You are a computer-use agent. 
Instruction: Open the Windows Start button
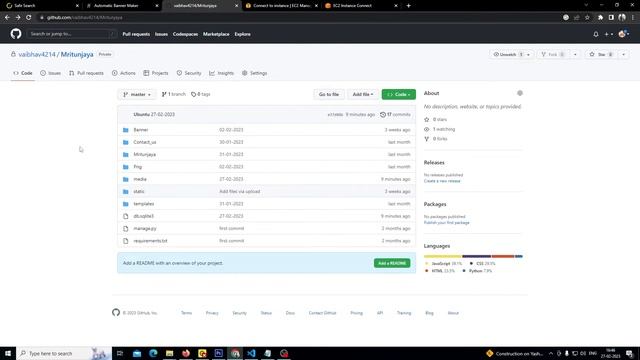coord(8,353)
